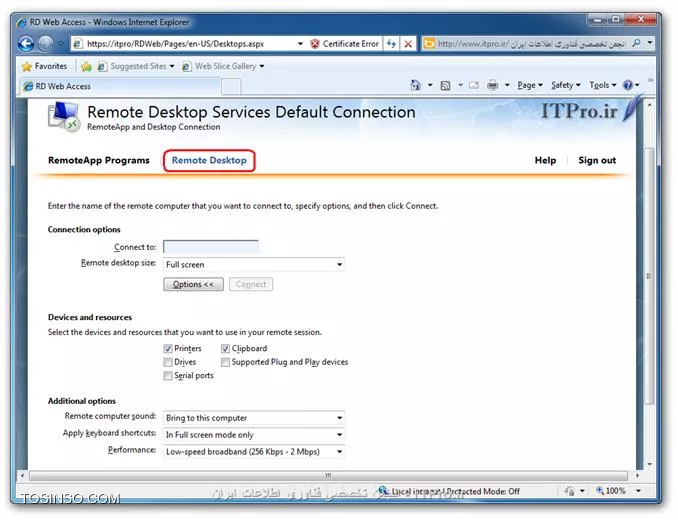Open the Performance dropdown
This screenshot has height=520, width=678.
tap(254, 452)
